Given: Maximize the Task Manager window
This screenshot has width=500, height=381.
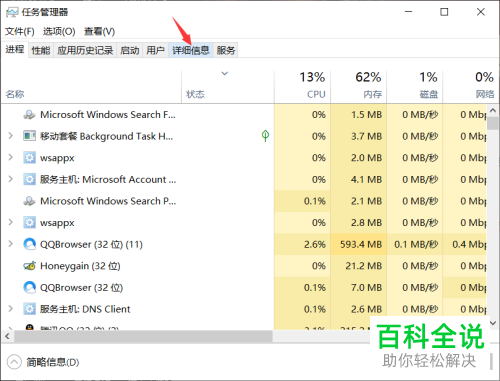Looking at the screenshot, I should coord(444,12).
